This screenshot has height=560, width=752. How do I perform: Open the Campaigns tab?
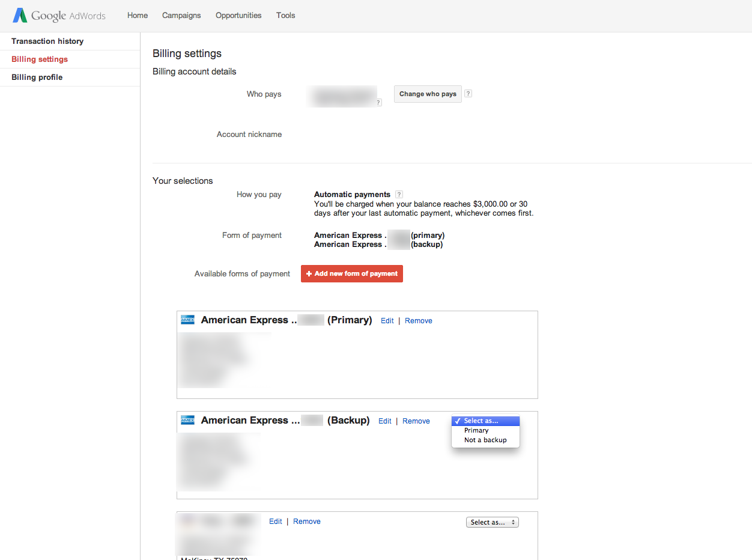tap(181, 16)
